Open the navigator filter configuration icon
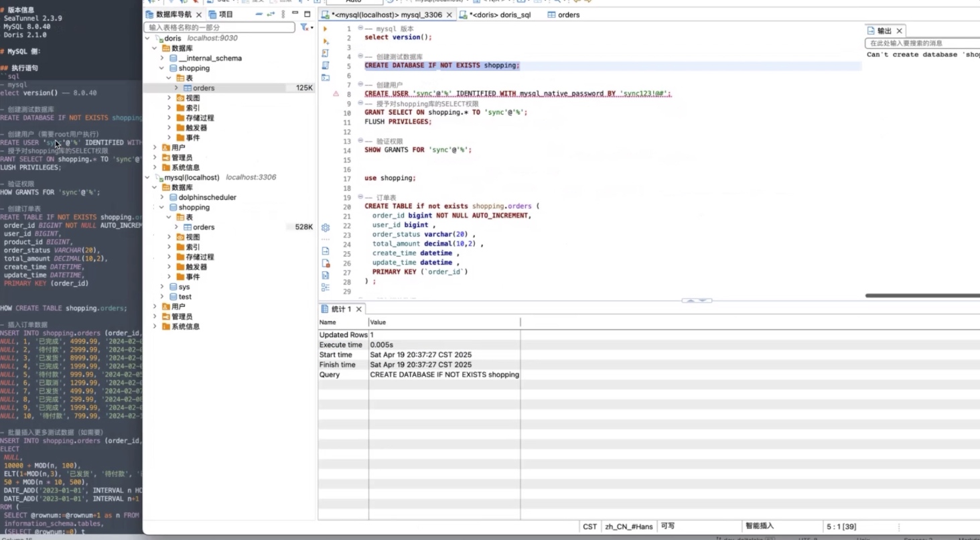The width and height of the screenshot is (980, 540). point(305,27)
